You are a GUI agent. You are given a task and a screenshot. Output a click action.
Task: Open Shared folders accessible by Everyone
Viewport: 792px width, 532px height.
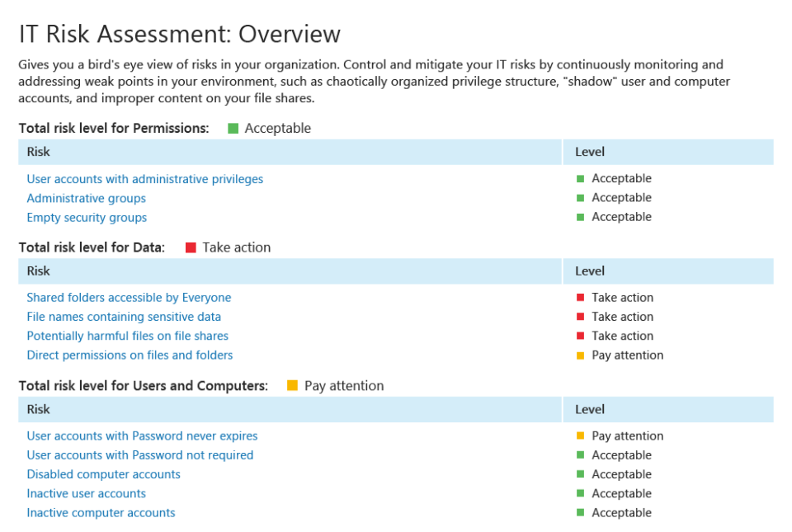[129, 297]
